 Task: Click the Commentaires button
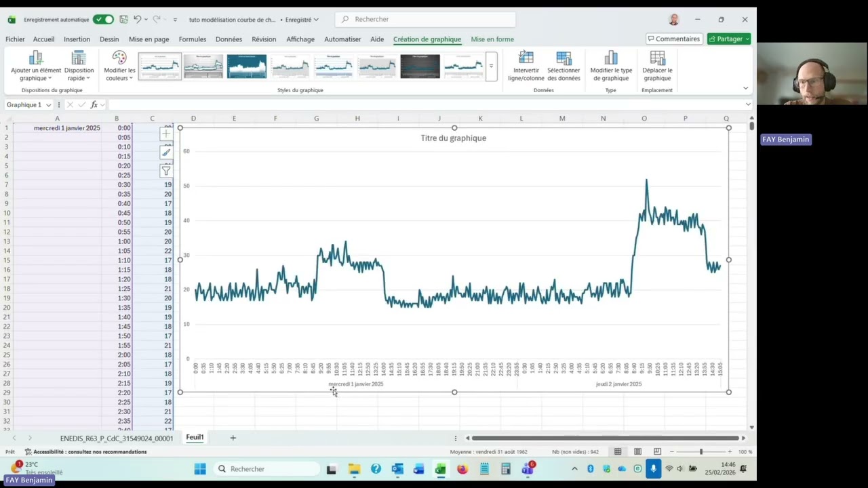point(674,39)
